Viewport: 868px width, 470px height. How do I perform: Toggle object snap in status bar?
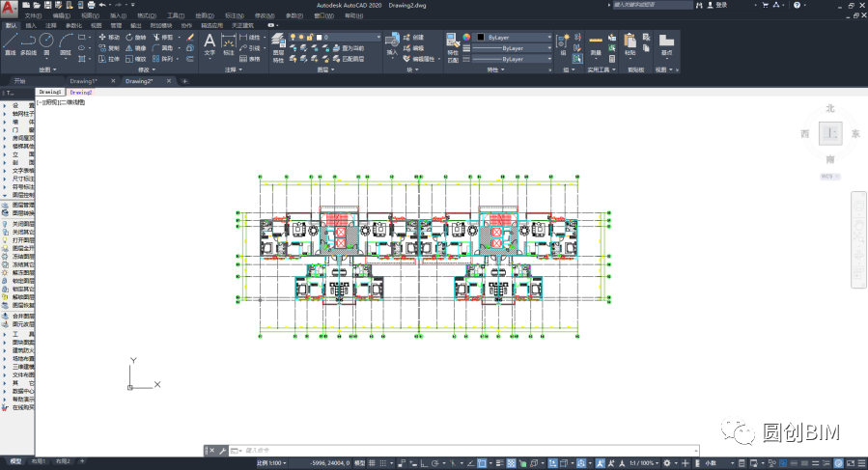click(482, 463)
